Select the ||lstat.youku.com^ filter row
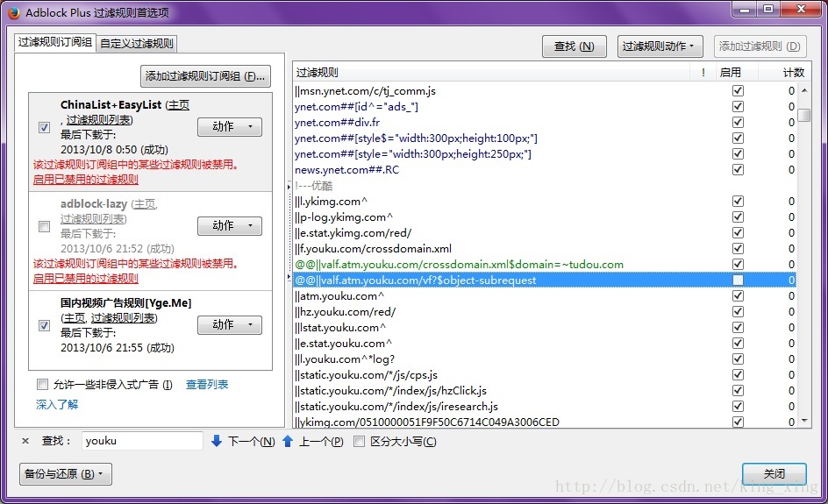Screen dimensions: 828x504 click(544, 327)
